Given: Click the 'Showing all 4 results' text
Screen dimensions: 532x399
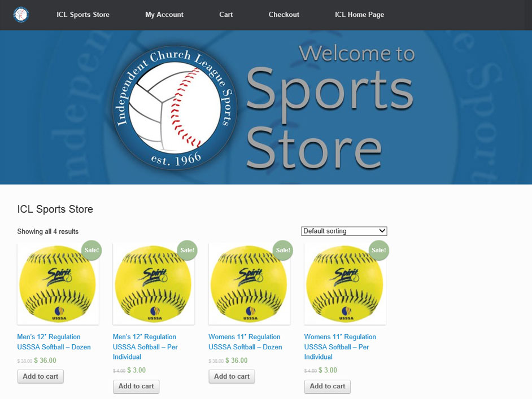Looking at the screenshot, I should click(x=48, y=231).
